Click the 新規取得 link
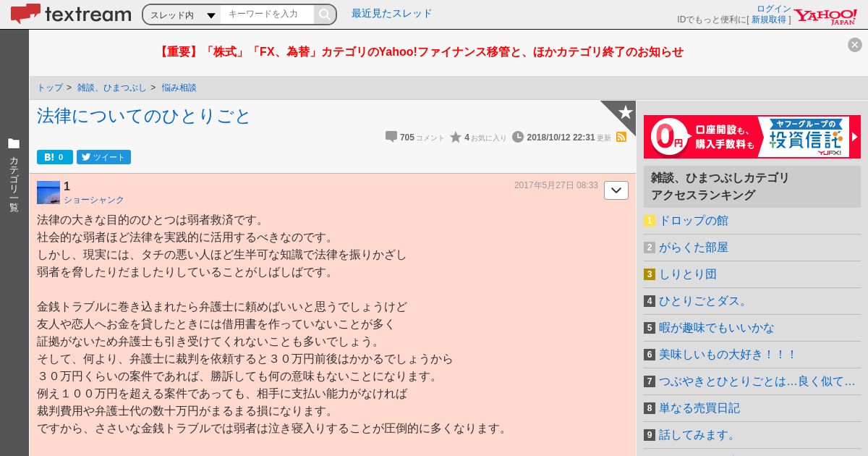This screenshot has width=868, height=456. coord(769,20)
